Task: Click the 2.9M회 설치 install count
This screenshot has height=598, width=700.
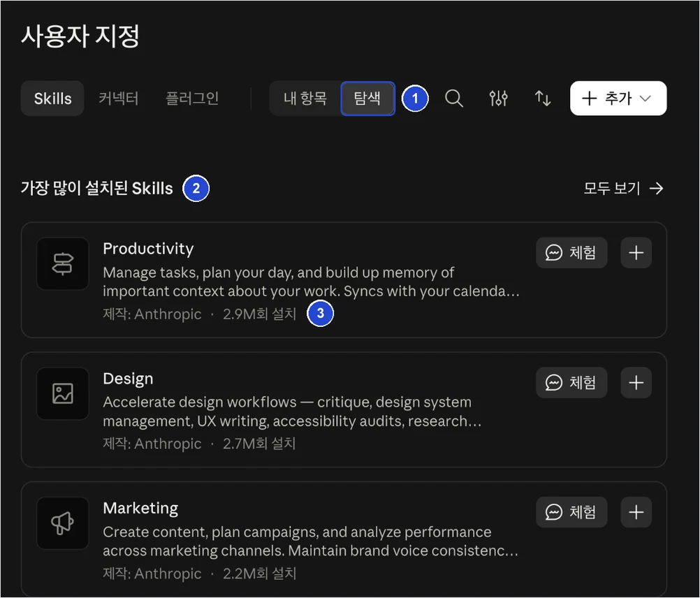Action: click(260, 314)
